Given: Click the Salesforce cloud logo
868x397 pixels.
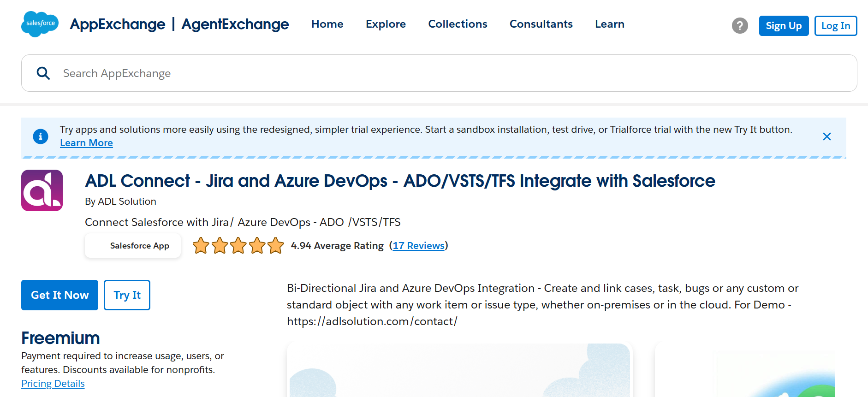Looking at the screenshot, I should click(x=40, y=24).
